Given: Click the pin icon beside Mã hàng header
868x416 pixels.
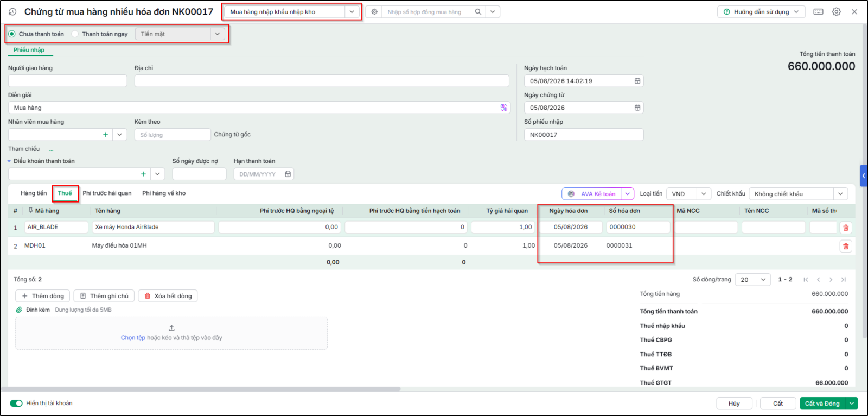Looking at the screenshot, I should point(30,210).
